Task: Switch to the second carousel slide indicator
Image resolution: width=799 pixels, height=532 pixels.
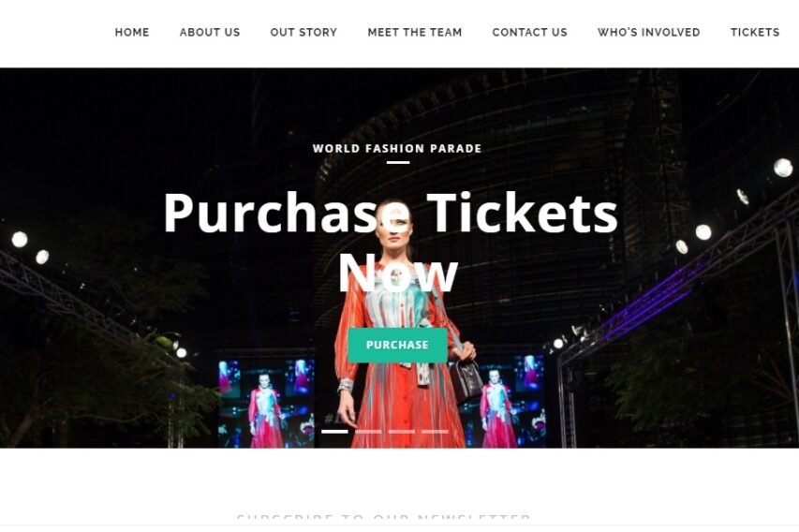Action: point(368,432)
